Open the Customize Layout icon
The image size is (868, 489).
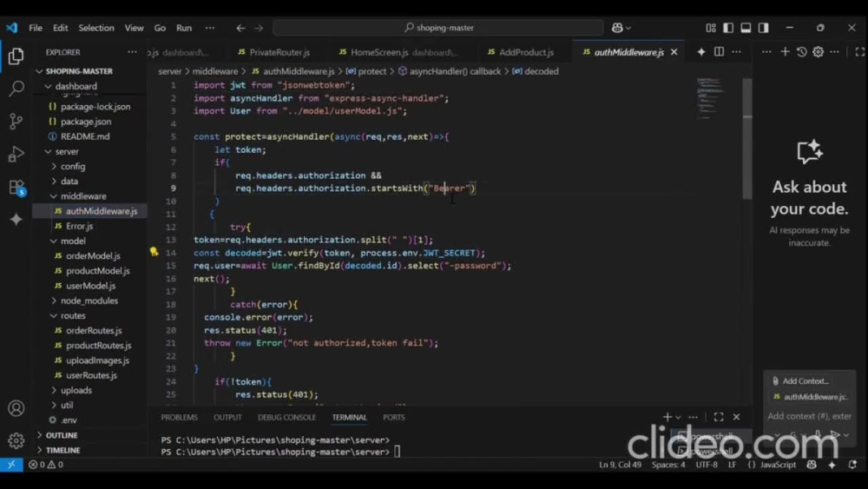[x=711, y=28]
